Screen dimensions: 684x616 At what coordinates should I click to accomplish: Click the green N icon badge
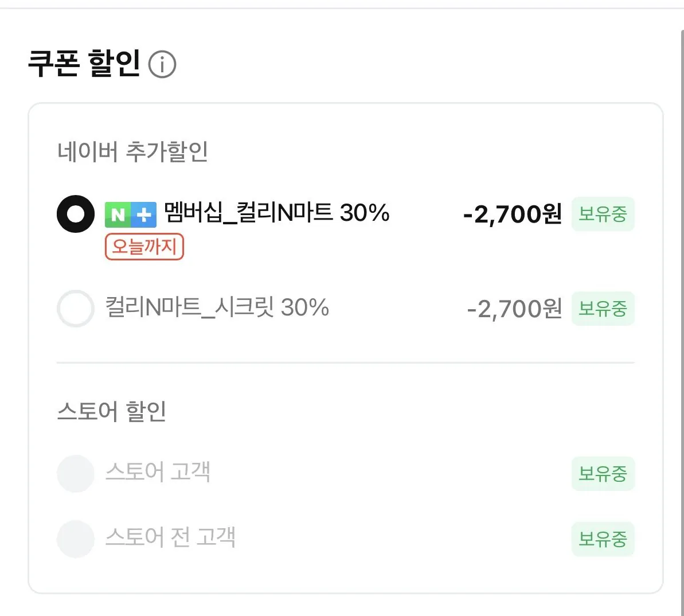118,214
